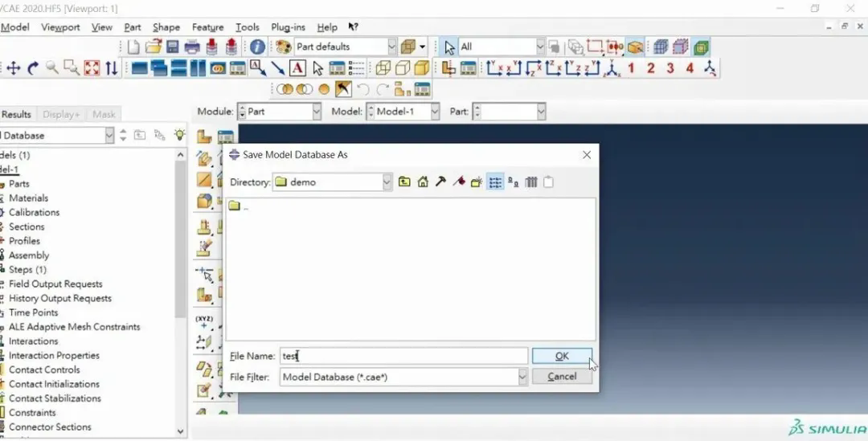This screenshot has width=868, height=441.
Task: Click the File Name text field
Action: coord(402,356)
